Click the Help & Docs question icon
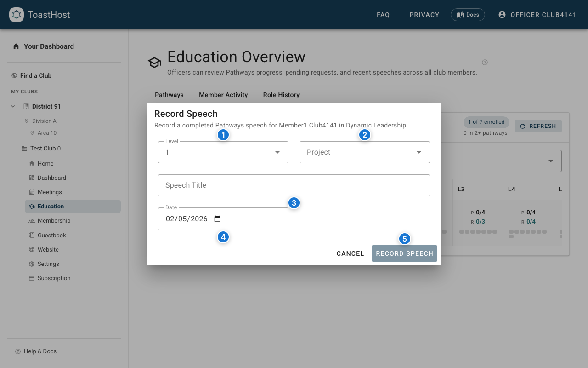The height and width of the screenshot is (368, 588). (18, 351)
